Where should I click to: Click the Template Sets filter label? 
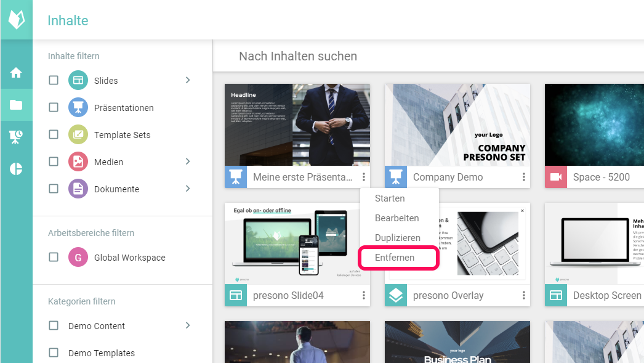(x=122, y=135)
